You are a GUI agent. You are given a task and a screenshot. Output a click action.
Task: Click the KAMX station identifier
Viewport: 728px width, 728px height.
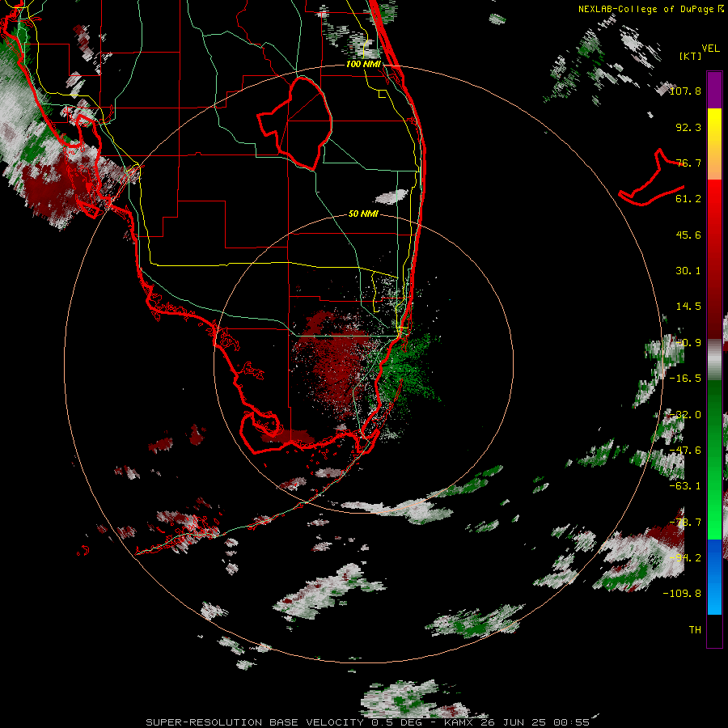pos(460,722)
